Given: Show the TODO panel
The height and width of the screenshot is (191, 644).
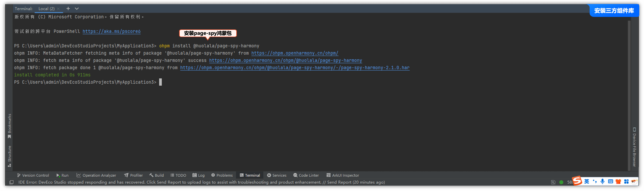Looking at the screenshot, I should pyautogui.click(x=178, y=175).
